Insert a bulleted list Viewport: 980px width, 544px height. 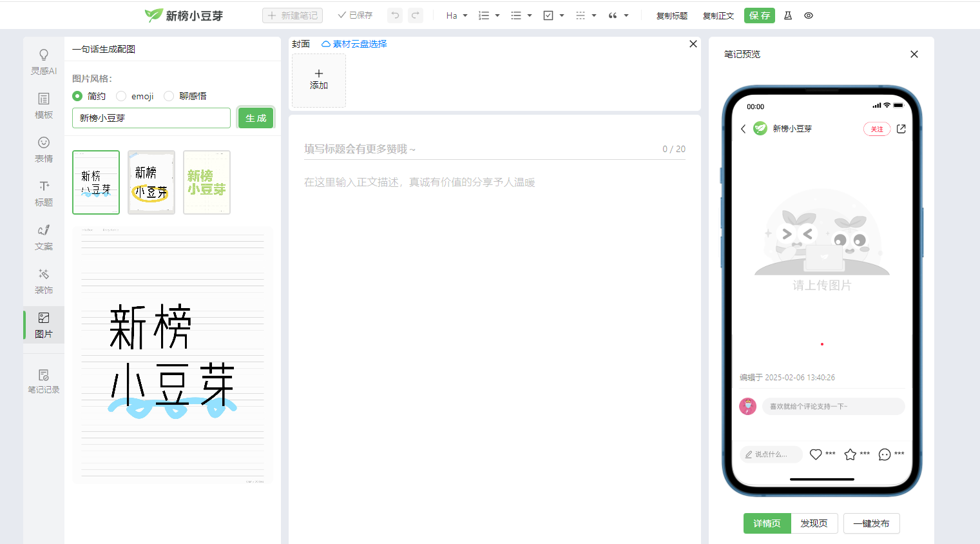click(x=516, y=15)
